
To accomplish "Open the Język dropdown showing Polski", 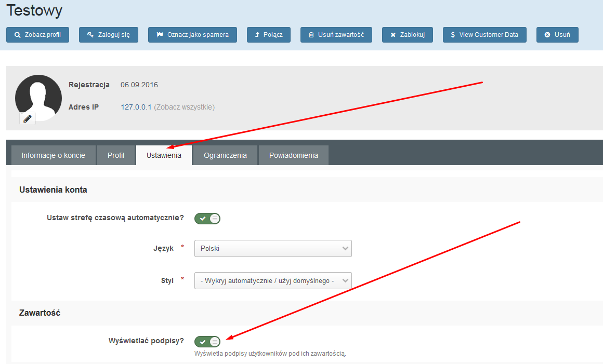I will tap(273, 248).
